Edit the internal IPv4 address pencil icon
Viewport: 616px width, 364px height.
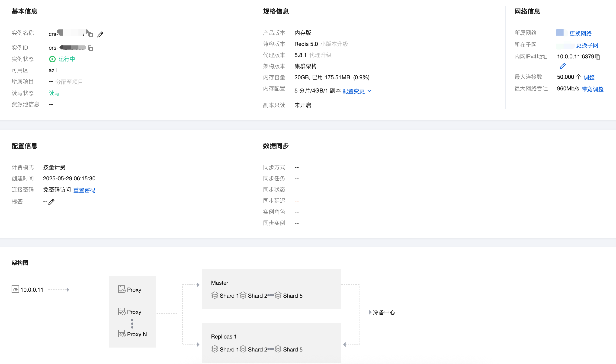click(x=562, y=66)
